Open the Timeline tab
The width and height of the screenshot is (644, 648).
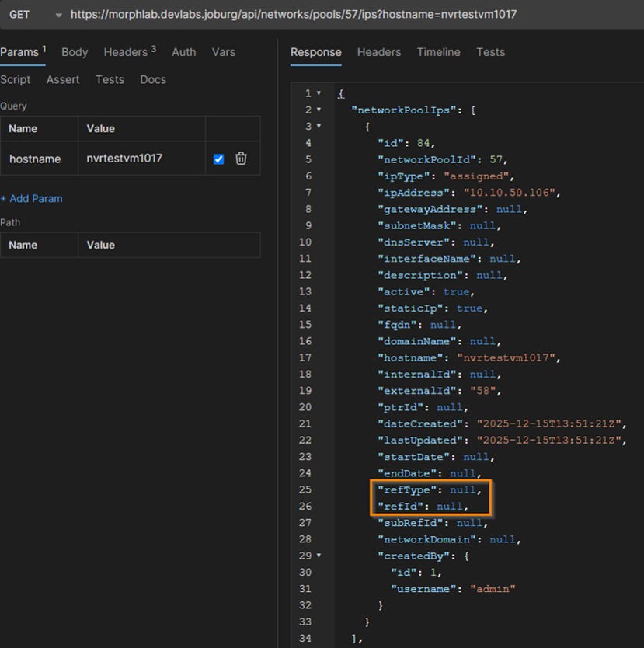point(438,52)
